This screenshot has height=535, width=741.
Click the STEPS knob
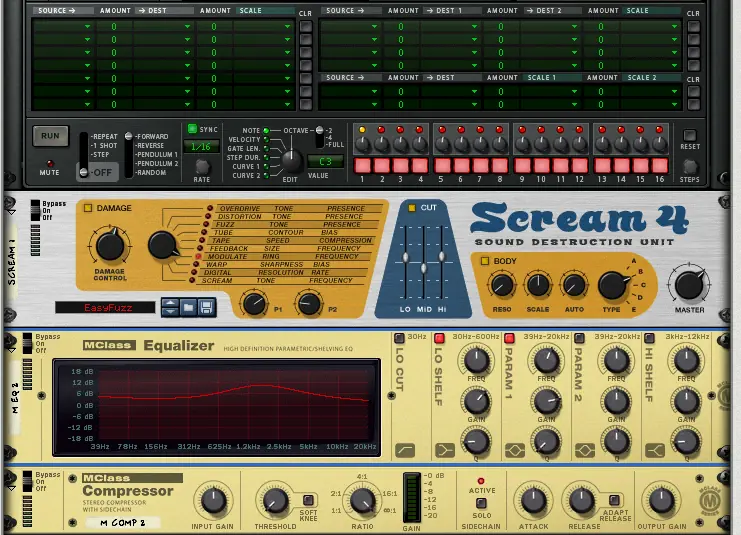pos(689,166)
